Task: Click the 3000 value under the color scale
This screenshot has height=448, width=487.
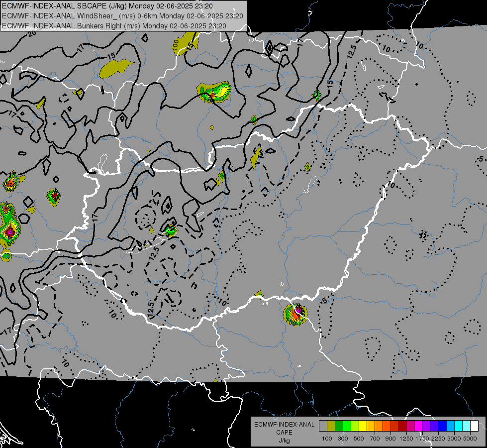Action: point(454,439)
